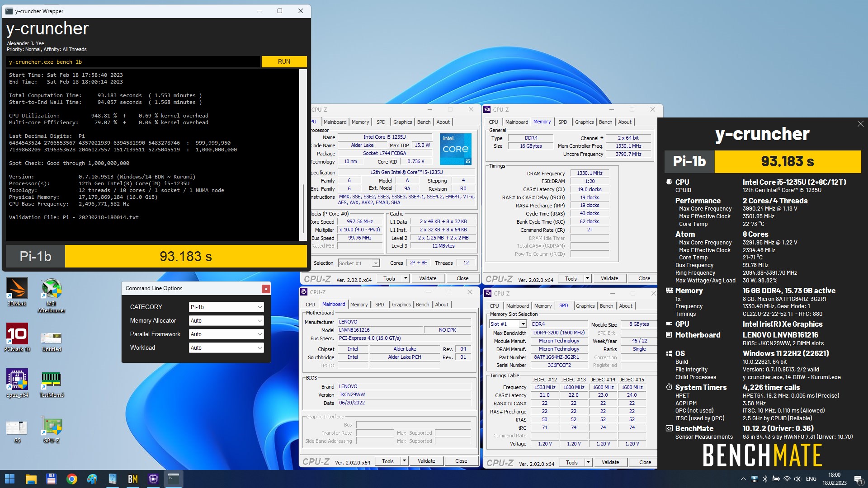Open Wi-Fi network tray icon
Screen dimensions: 868x488
tap(787, 479)
